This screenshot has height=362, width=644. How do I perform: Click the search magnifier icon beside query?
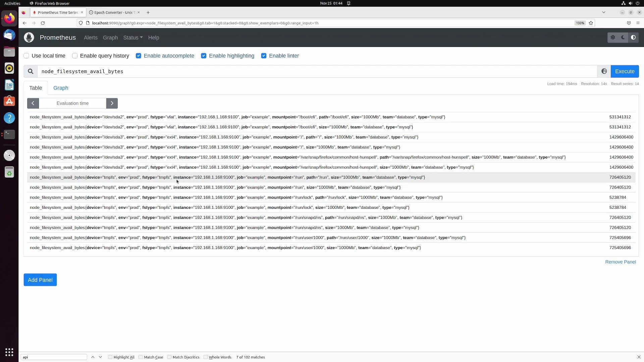(x=31, y=71)
